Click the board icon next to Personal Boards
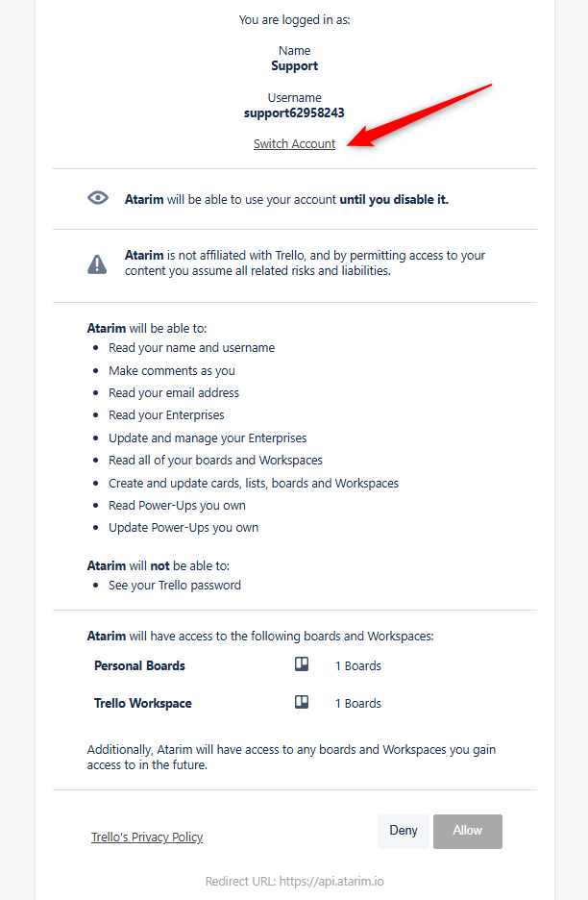This screenshot has width=588, height=900. (302, 664)
